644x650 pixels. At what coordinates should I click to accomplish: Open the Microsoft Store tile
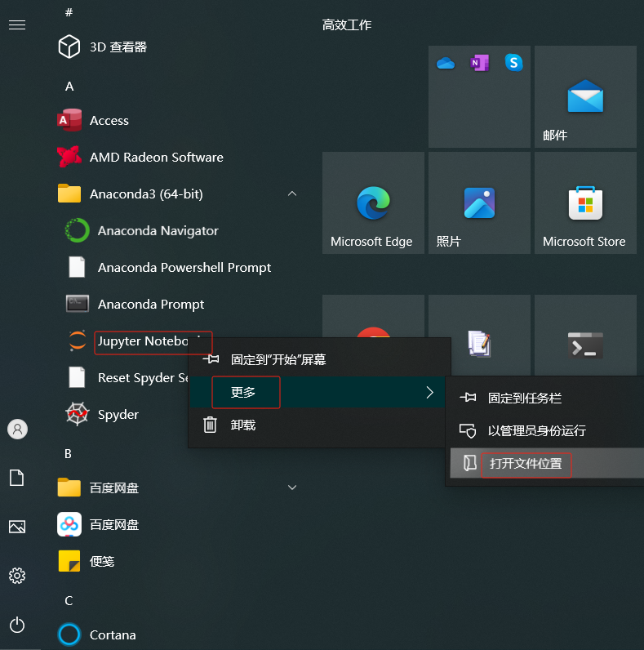coord(585,203)
